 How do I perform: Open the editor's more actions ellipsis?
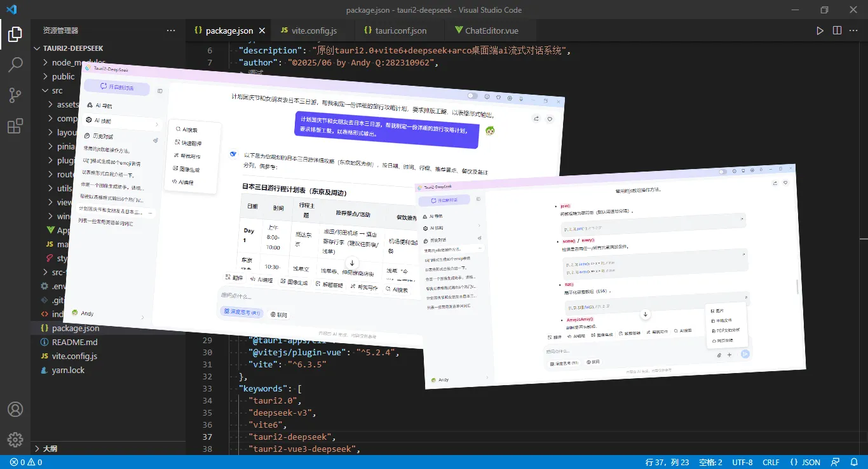coord(854,31)
